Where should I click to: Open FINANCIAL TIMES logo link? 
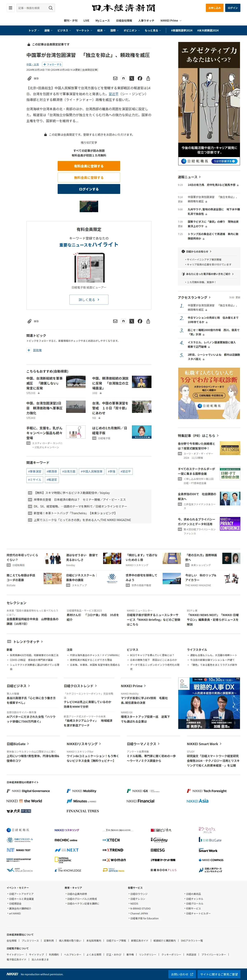pos(83,811)
